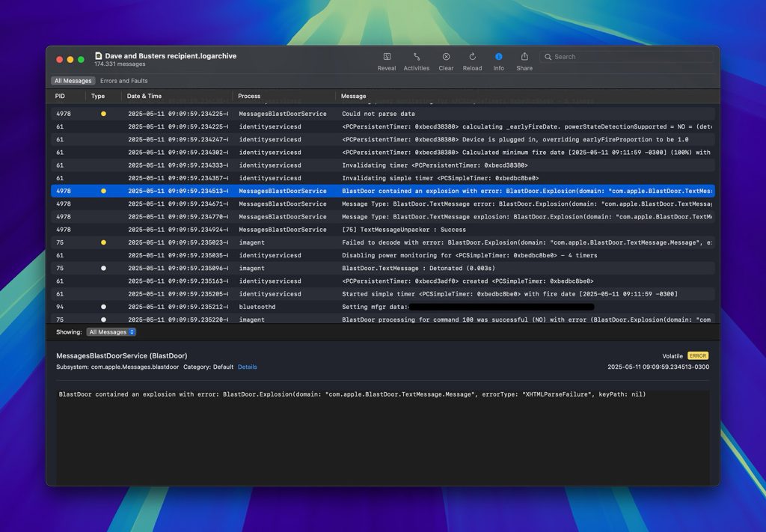766x532 pixels.
Task: Click the white dot icon on the bluetoothd row
Action: click(x=103, y=306)
